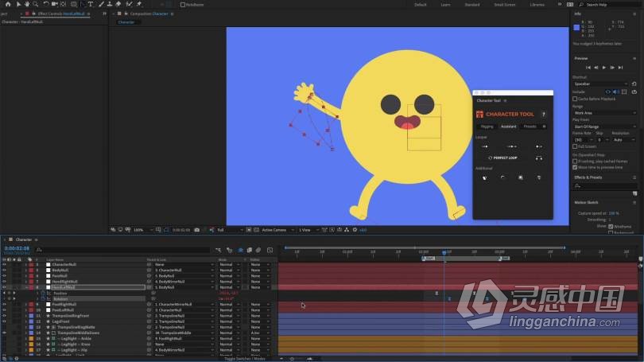Switch to the Rigging tab
This screenshot has height=362, width=644.
487,126
